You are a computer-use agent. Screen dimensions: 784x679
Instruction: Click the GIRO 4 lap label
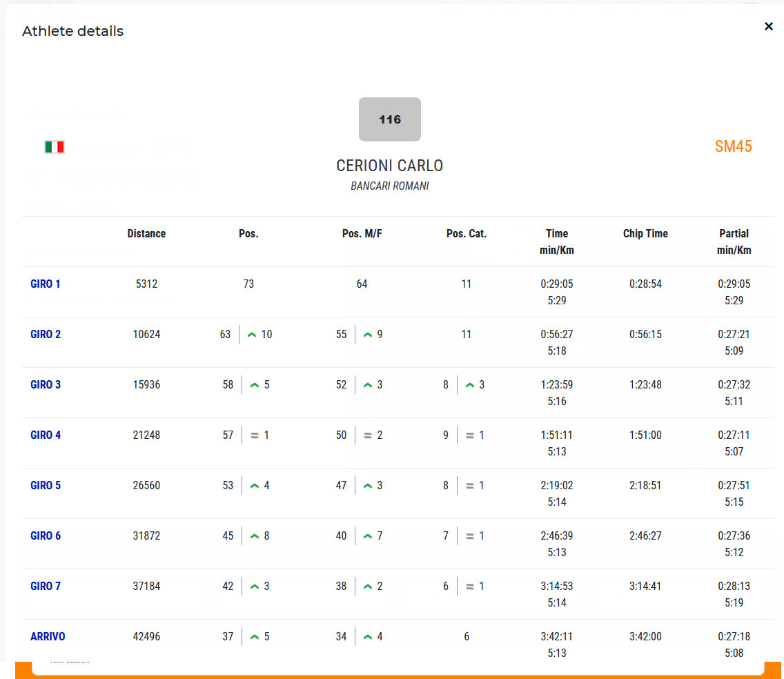[46, 435]
